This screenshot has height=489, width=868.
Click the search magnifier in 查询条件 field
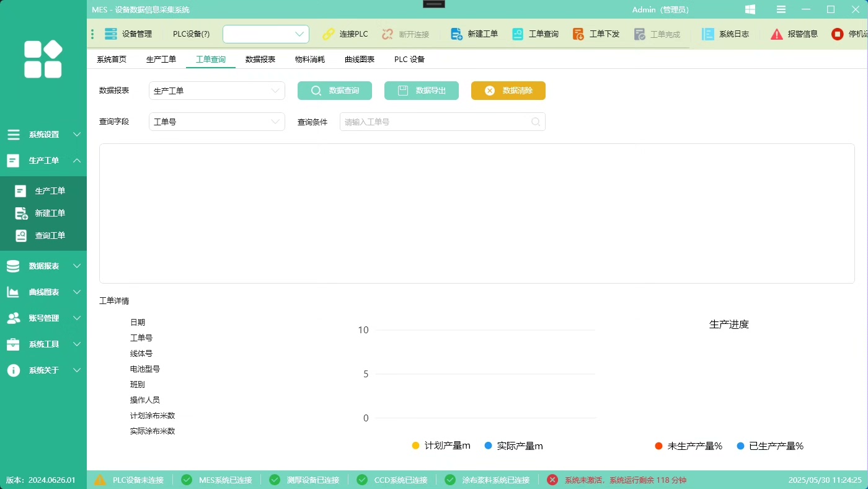tap(536, 122)
